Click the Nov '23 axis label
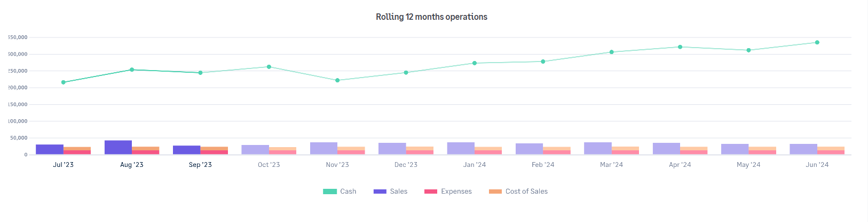 337,165
